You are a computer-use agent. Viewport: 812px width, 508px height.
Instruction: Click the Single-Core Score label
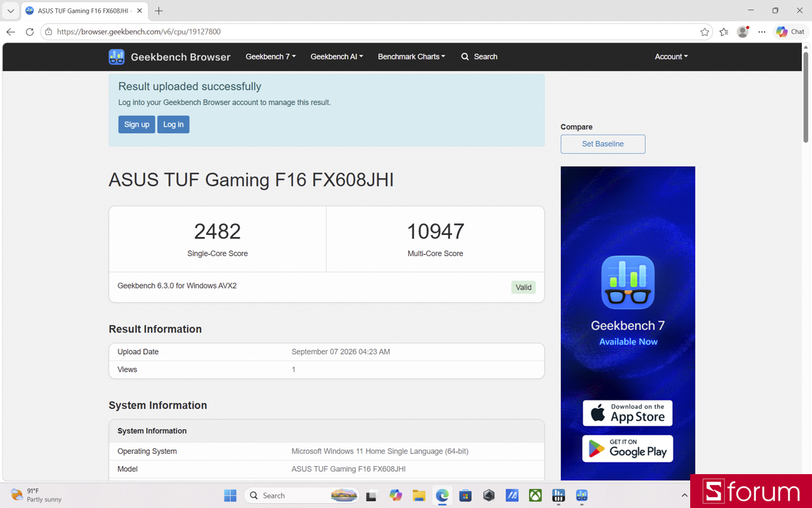217,253
